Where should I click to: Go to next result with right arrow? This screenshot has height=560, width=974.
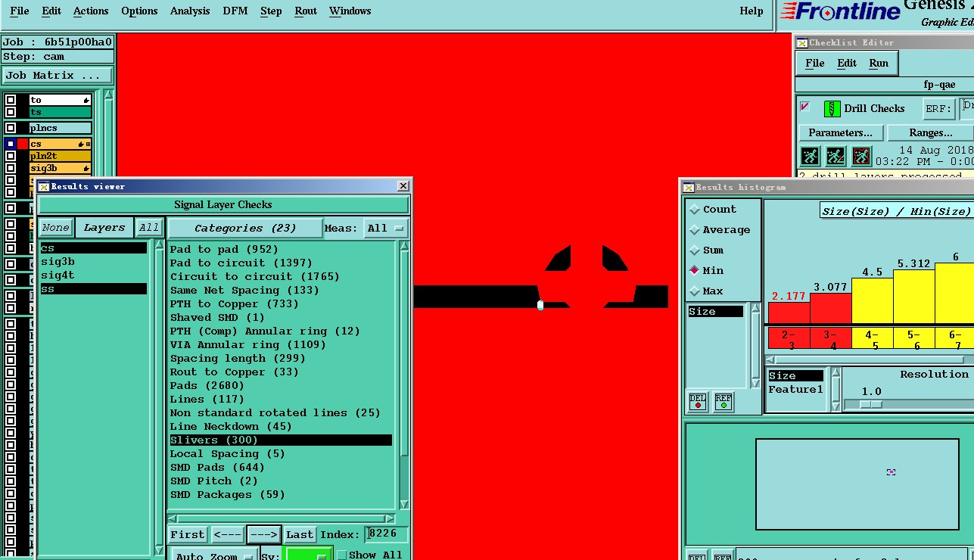(x=264, y=535)
